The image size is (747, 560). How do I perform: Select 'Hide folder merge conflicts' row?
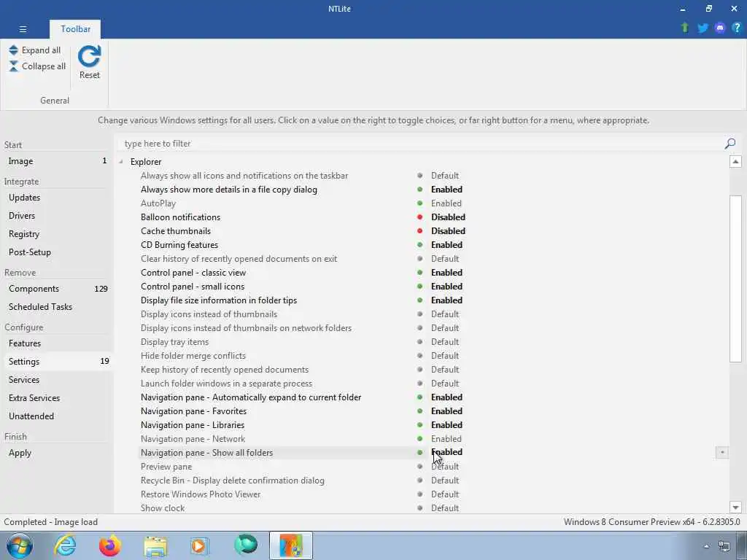pyautogui.click(x=193, y=356)
